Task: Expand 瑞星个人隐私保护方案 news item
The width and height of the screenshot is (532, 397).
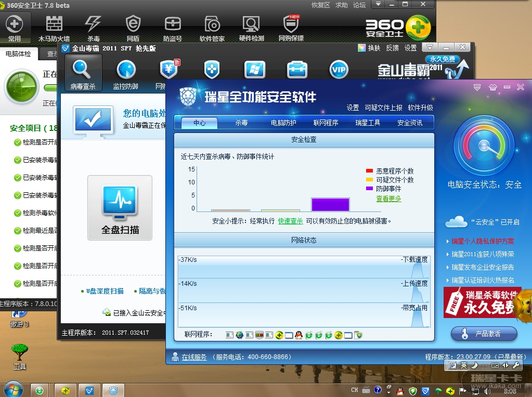Action: 483,241
